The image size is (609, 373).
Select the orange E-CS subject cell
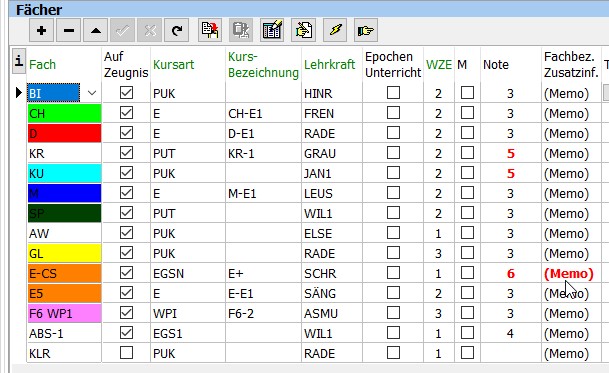[64, 274]
